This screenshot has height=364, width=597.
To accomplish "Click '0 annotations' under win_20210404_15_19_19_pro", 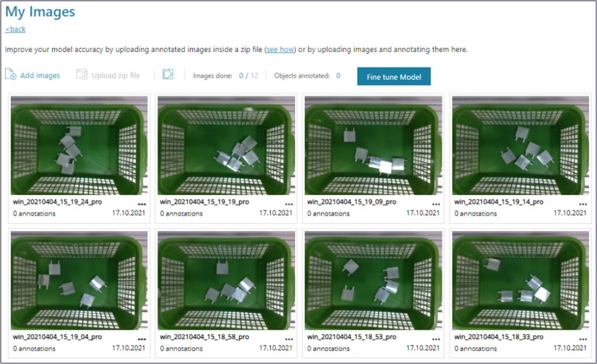I will click(x=181, y=214).
